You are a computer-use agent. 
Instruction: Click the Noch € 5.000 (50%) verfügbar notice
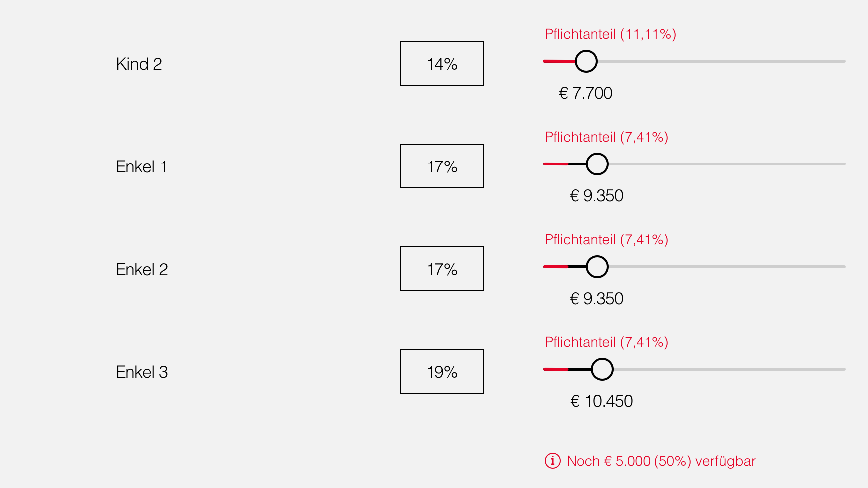[661, 461]
